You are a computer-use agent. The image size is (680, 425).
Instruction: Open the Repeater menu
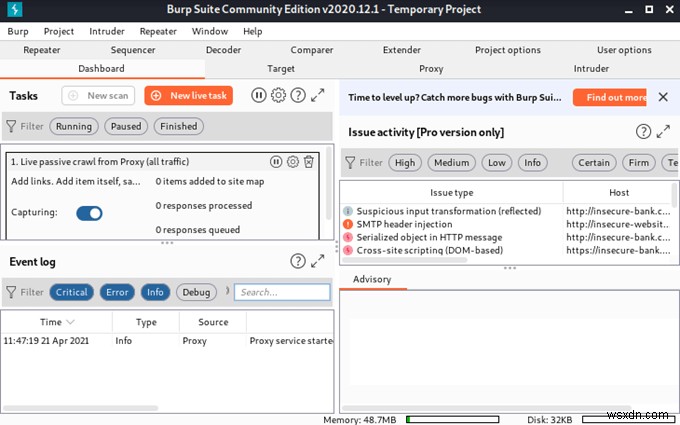point(158,31)
